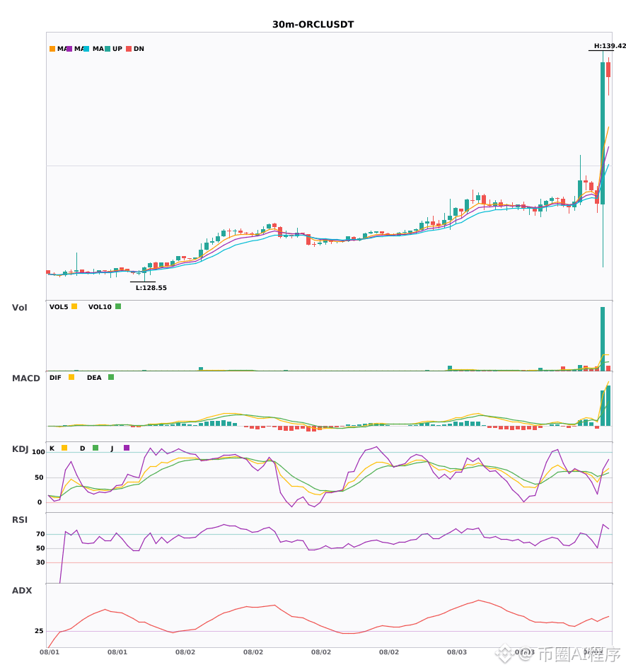
Task: Click the DN legend text
Action: [139, 49]
